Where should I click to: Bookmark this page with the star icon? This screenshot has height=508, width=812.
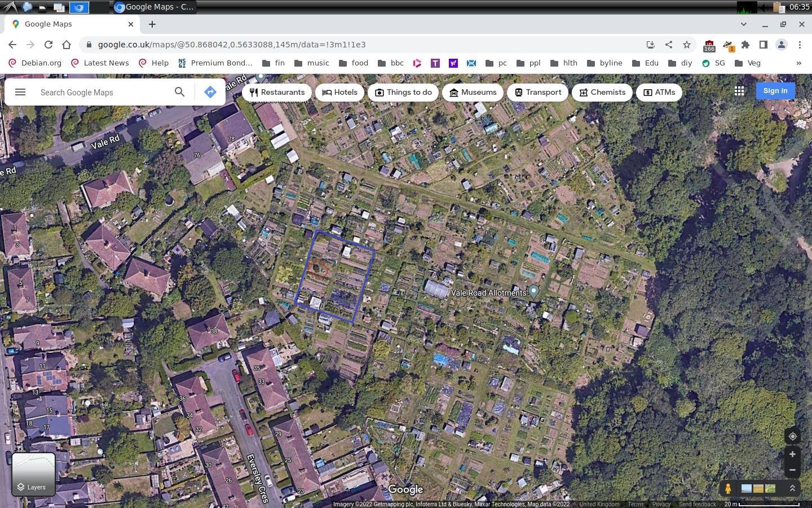pos(686,45)
